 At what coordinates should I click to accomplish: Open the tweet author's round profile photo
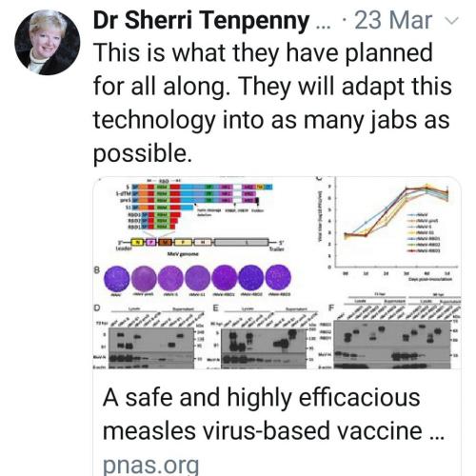pos(48,42)
